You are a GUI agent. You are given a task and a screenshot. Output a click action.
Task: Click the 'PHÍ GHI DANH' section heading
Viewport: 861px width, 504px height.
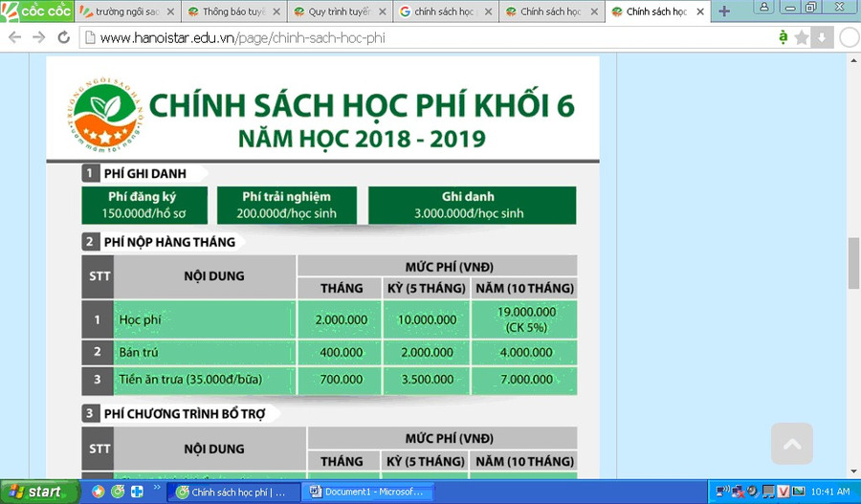145,173
